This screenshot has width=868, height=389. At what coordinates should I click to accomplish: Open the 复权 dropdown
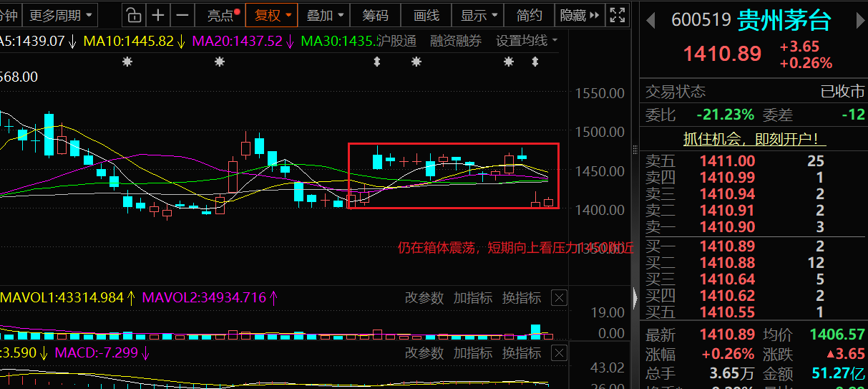pos(273,14)
